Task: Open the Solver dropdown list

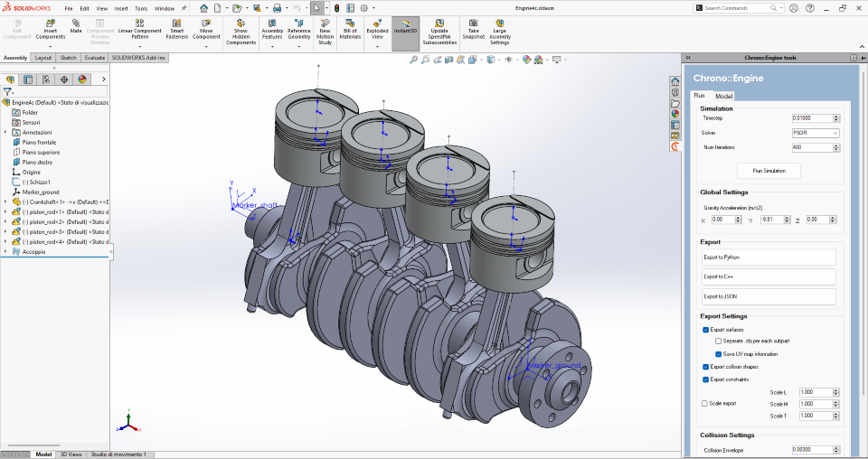Action: coord(816,133)
